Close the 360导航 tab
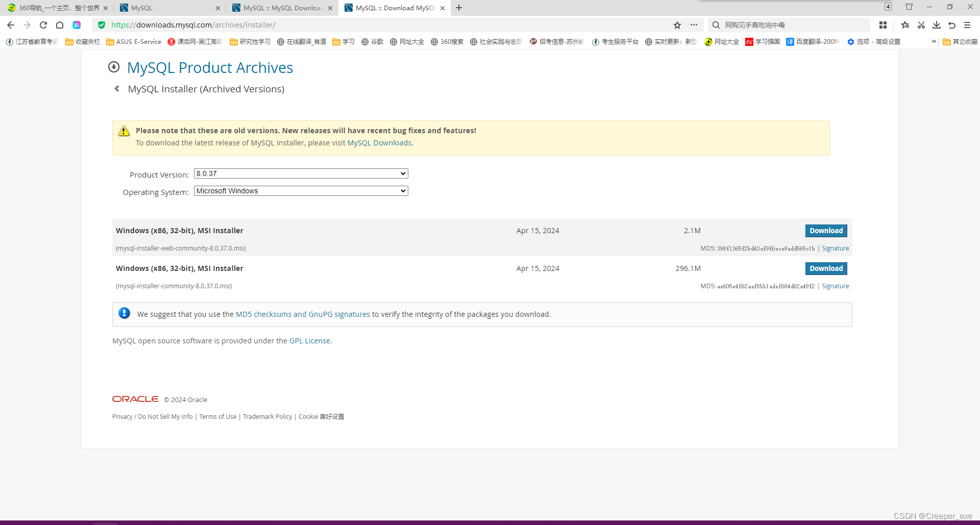The width and height of the screenshot is (980, 525). click(x=106, y=8)
